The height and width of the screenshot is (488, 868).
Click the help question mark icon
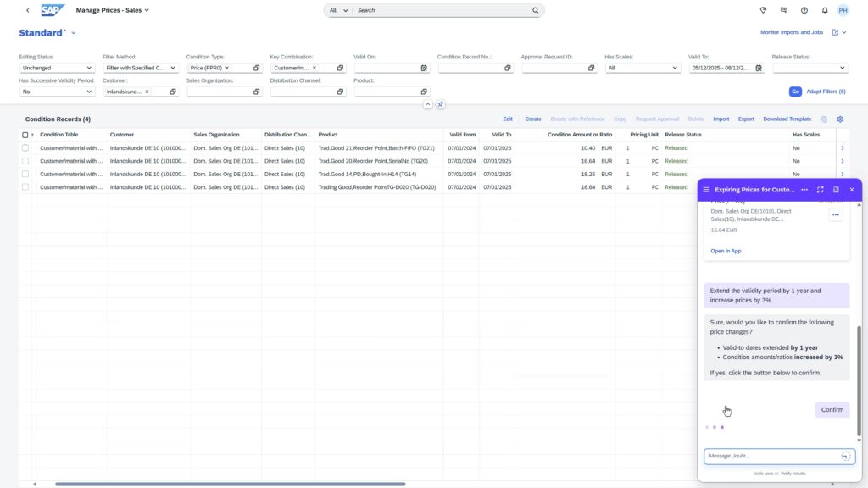(804, 10)
